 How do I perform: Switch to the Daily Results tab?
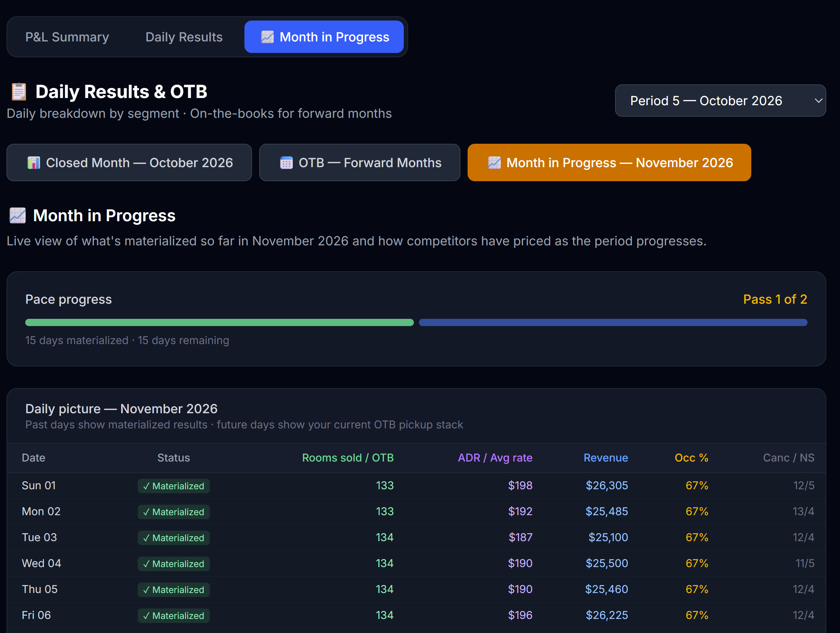pyautogui.click(x=184, y=37)
